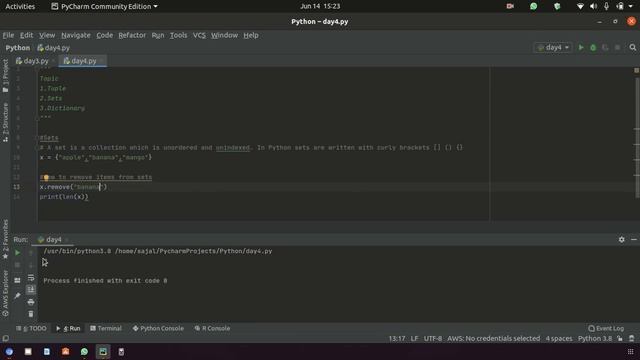Open LF line separator selector
This screenshot has width=640, height=360.
coord(414,338)
